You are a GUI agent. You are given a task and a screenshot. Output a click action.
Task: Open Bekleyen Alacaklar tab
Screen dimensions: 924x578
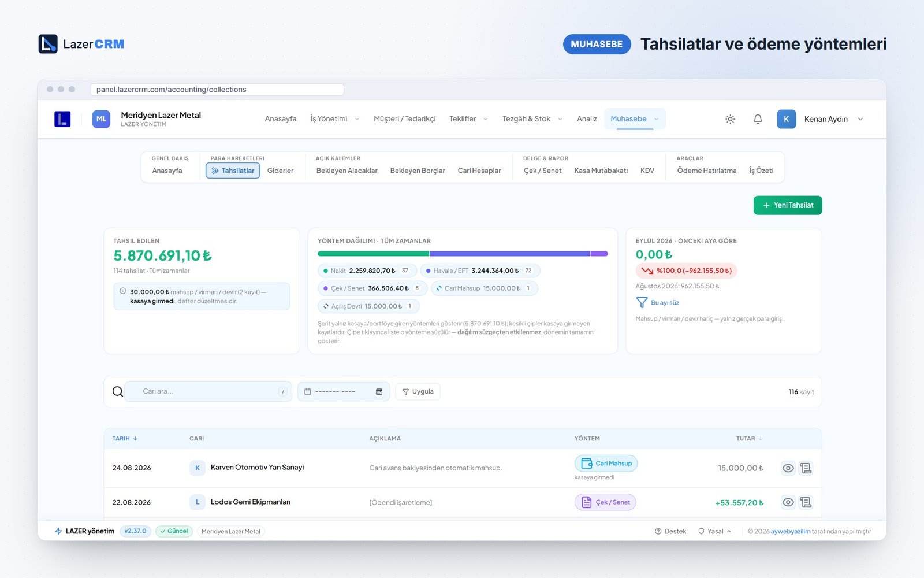tap(346, 171)
